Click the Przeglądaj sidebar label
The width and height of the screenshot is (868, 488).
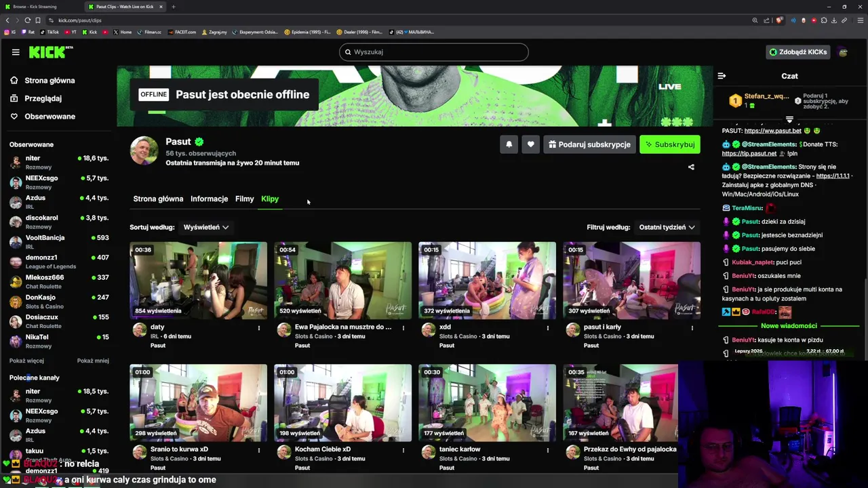[x=43, y=98]
